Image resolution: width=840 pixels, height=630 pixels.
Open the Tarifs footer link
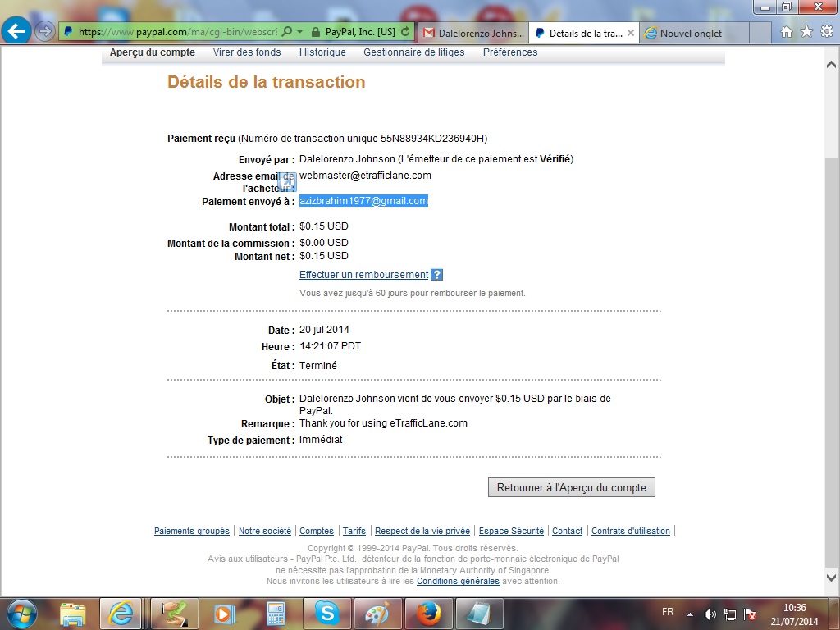[354, 531]
